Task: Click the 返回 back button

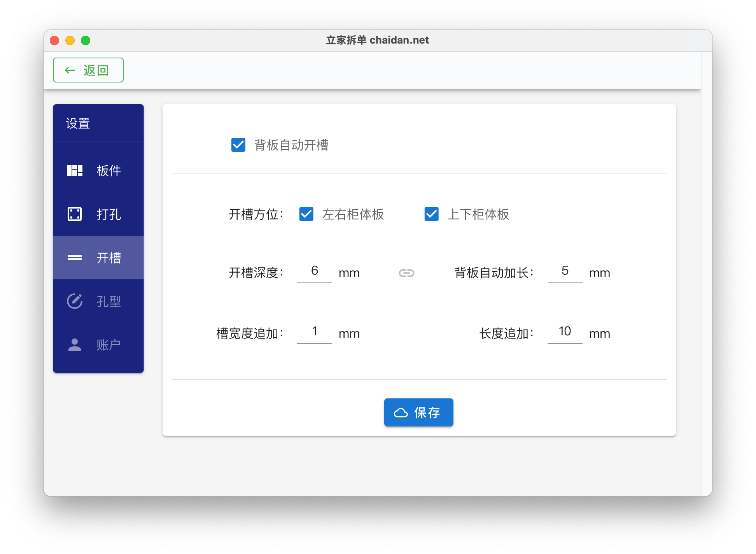Action: coord(88,70)
